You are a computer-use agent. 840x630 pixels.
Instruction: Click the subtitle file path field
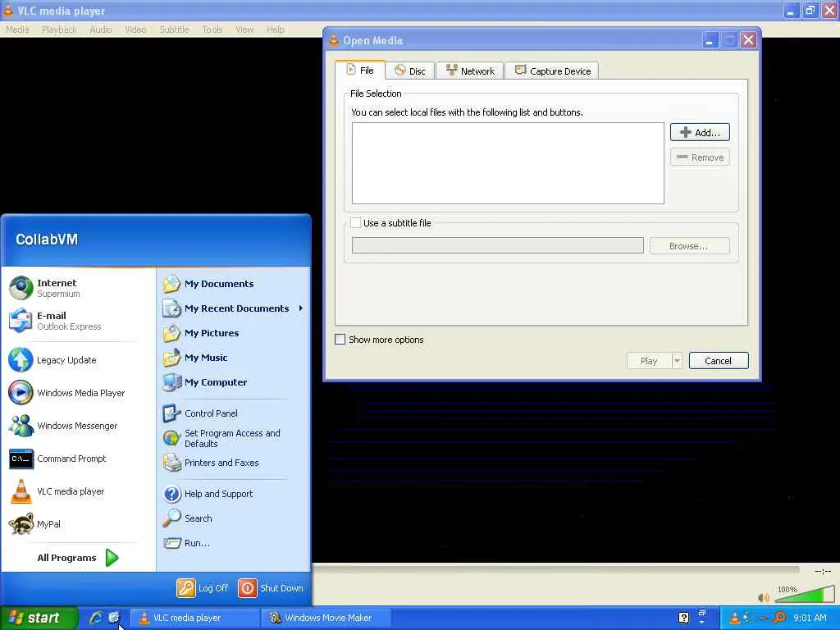coord(498,245)
